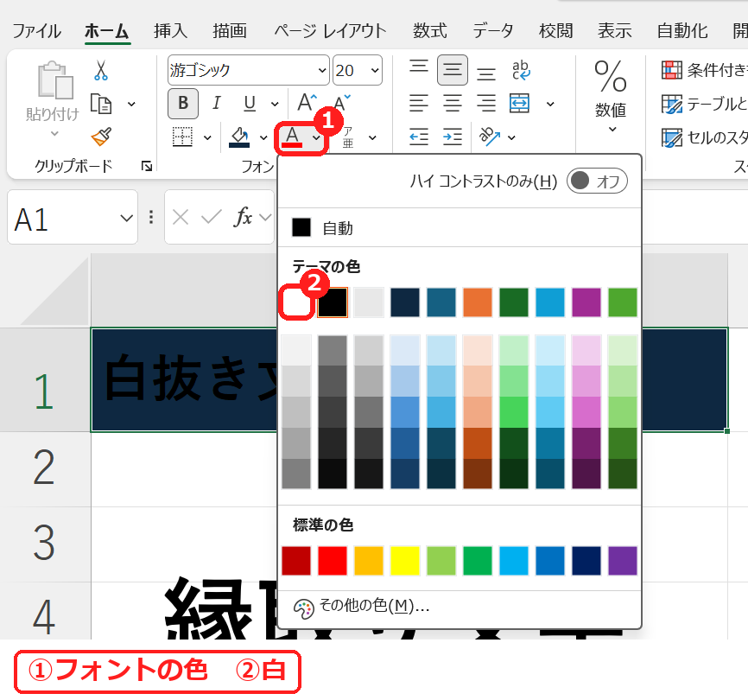Click the increase indent icon
This screenshot has height=700, width=748.
tap(453, 137)
